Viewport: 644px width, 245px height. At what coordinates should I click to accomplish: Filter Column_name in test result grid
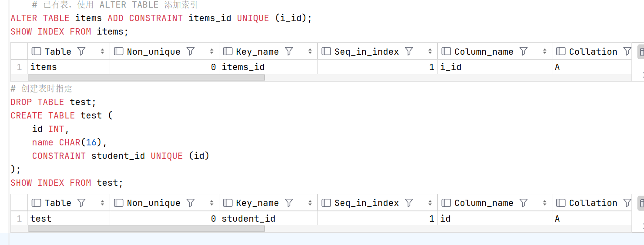[x=524, y=203]
